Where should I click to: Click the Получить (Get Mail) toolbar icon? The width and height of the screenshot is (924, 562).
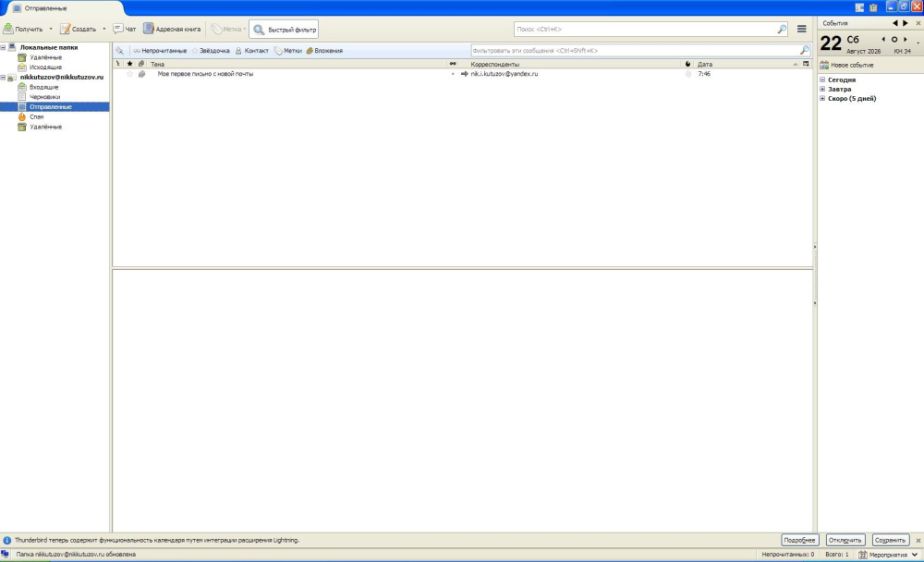pos(8,29)
